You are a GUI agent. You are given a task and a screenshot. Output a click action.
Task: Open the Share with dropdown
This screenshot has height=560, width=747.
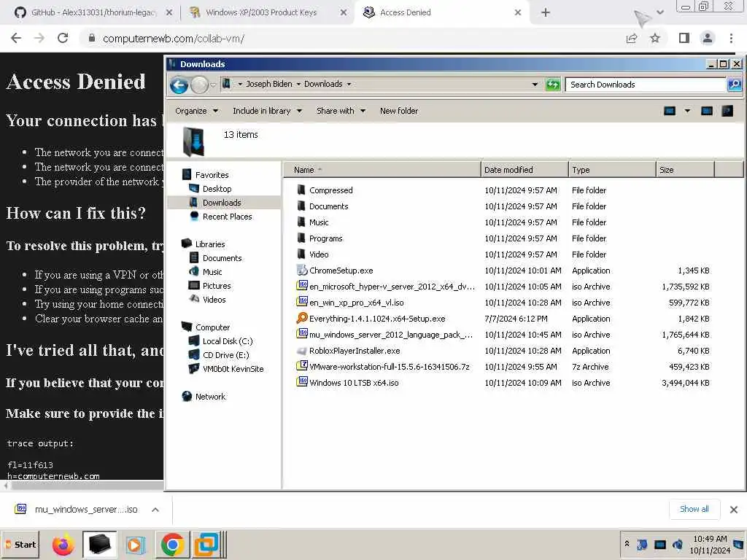click(341, 111)
